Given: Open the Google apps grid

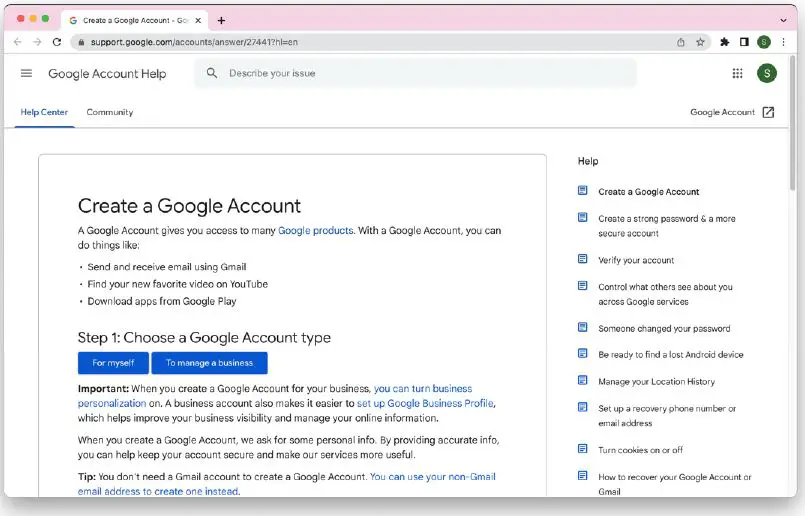Looking at the screenshot, I should [x=738, y=73].
